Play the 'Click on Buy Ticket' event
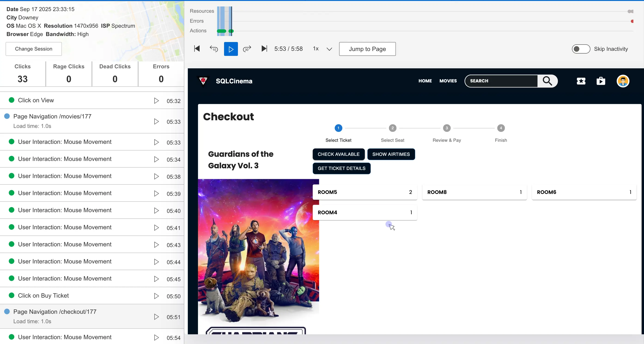The image size is (644, 344). click(x=156, y=296)
